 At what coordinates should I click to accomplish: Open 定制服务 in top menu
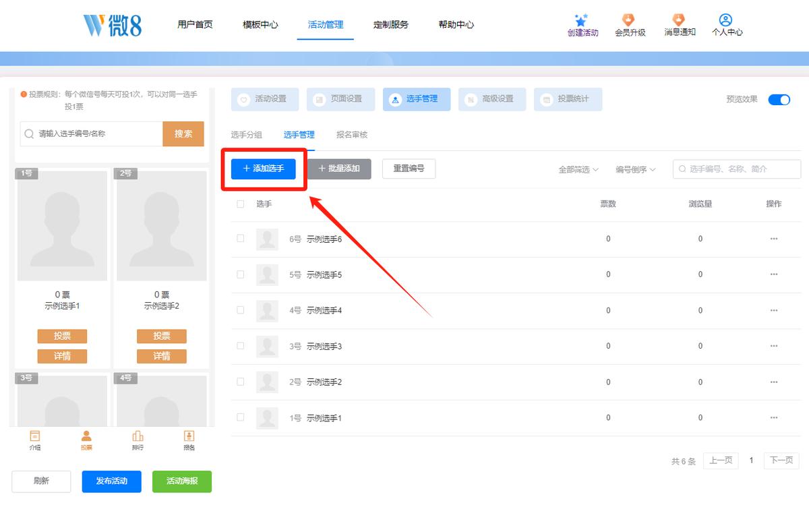tap(391, 25)
